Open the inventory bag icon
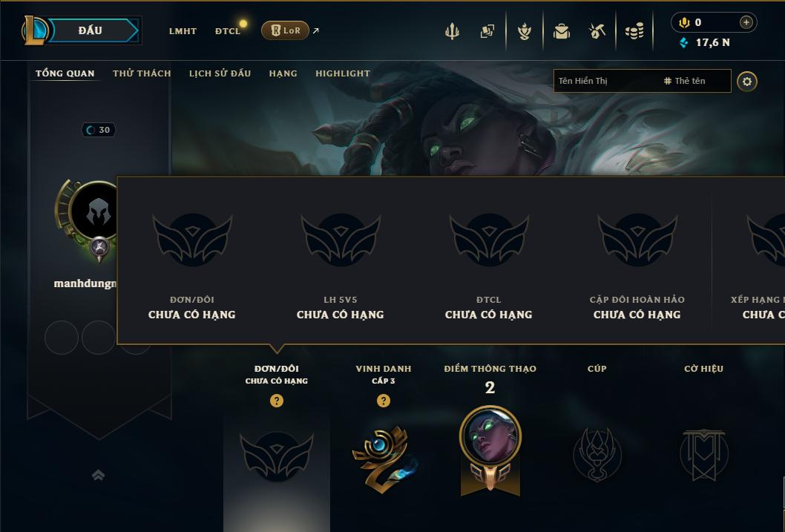The width and height of the screenshot is (785, 532). (561, 31)
